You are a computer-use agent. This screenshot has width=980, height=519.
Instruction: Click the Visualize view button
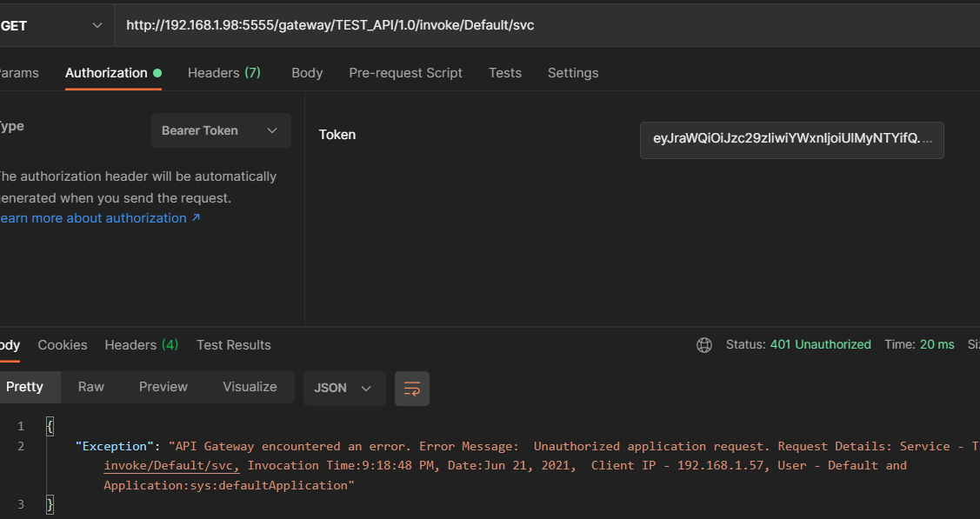tap(250, 387)
